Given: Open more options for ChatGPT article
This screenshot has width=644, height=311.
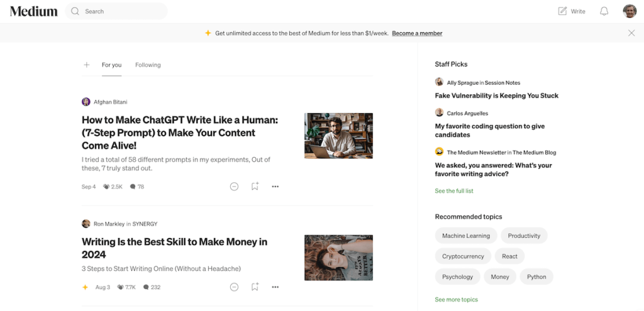Looking at the screenshot, I should point(275,187).
